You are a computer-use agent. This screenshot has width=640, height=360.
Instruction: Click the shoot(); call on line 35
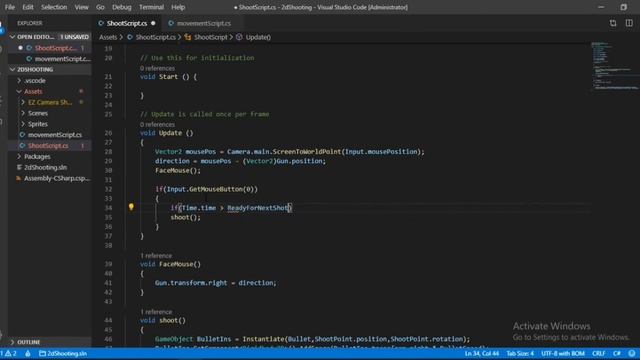coord(186,217)
